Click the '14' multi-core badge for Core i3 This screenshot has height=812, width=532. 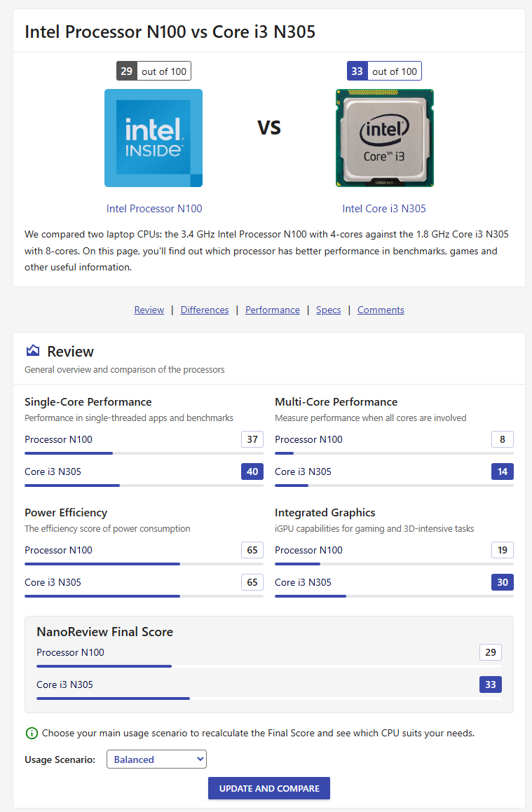502,472
